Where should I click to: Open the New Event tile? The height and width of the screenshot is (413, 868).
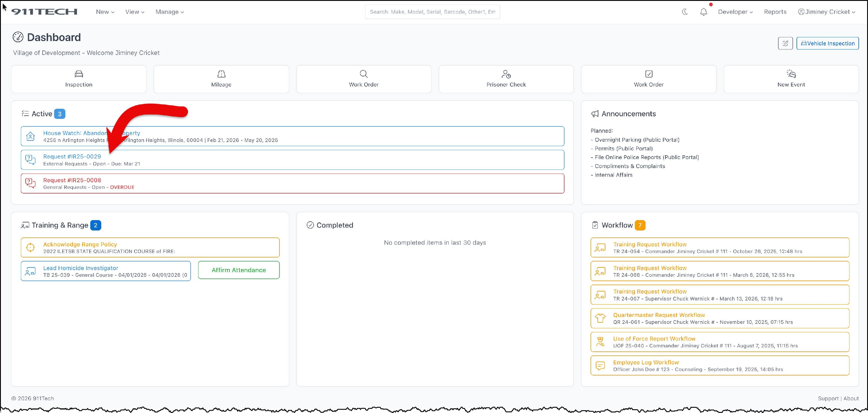coord(791,79)
